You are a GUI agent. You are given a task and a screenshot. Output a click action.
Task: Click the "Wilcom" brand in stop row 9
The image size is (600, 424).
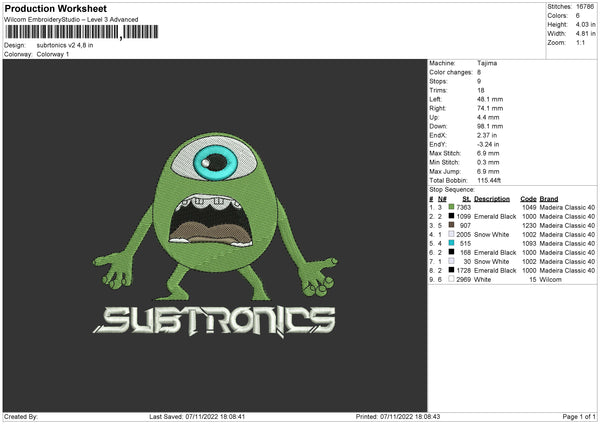point(551,279)
